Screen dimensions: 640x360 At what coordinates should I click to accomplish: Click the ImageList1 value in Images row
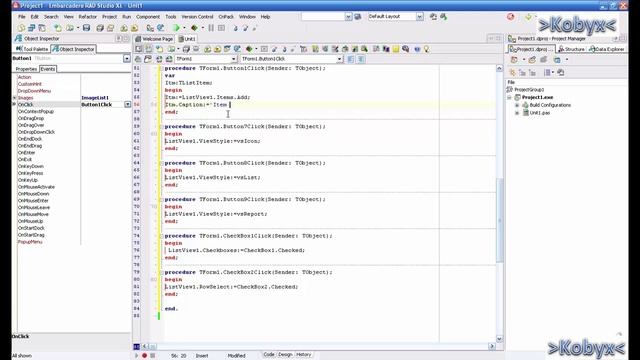95,98
